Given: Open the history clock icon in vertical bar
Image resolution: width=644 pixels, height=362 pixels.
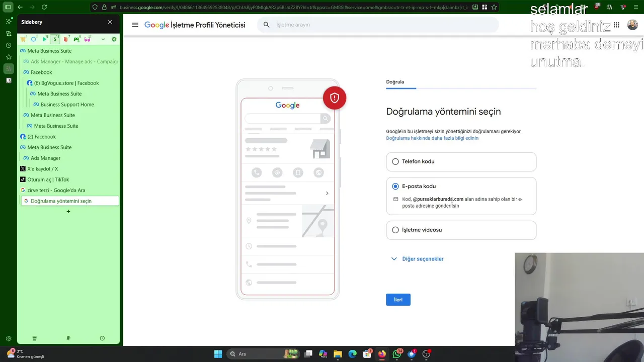Looking at the screenshot, I should 9,45.
